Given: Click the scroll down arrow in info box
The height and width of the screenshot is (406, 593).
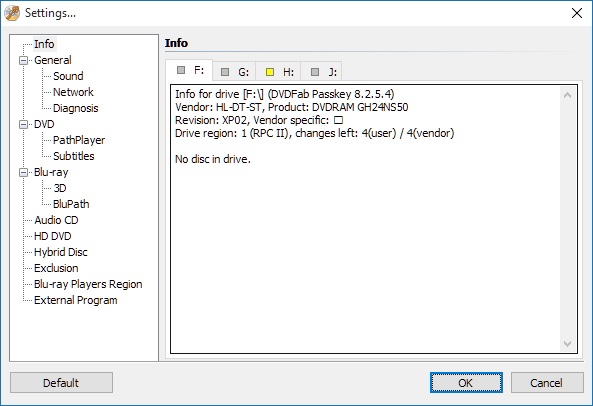Looking at the screenshot, I should [567, 343].
